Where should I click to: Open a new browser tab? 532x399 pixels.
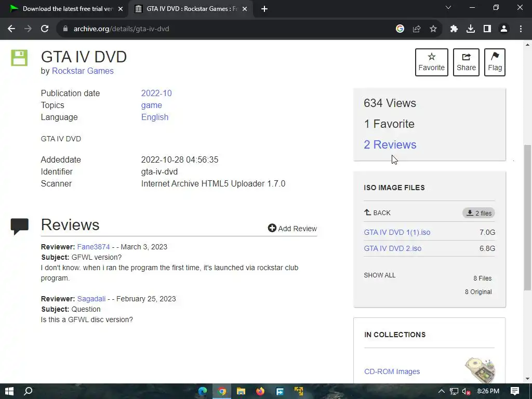pos(264,9)
